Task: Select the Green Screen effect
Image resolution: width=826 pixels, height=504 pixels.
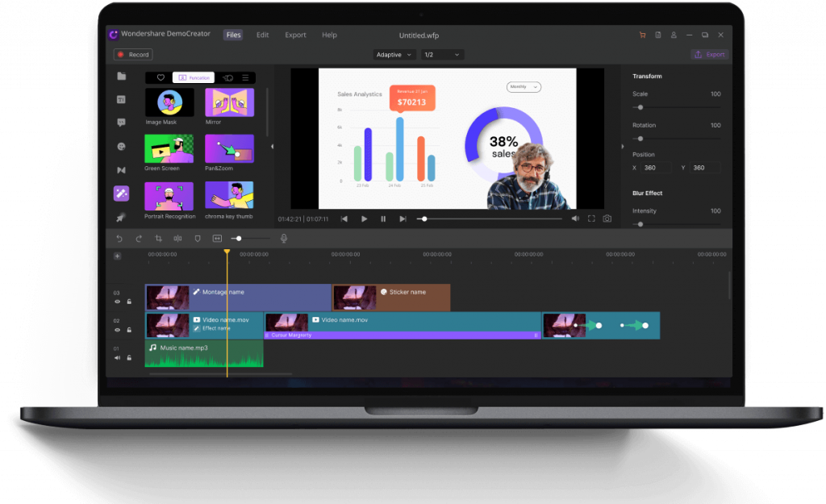Action: [x=169, y=148]
